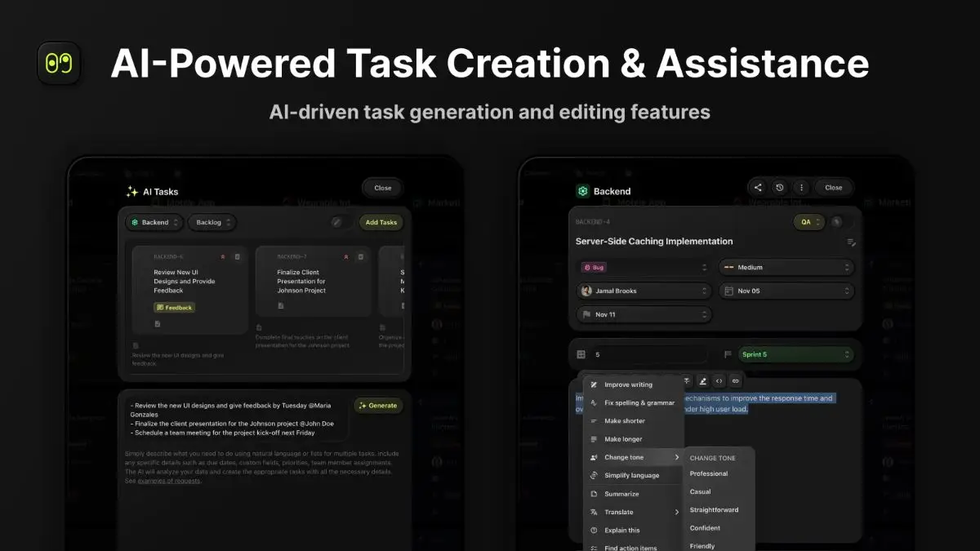Expand the Jamal Brooks assignee dropdown
Screen dimensions: 980x551
(x=644, y=291)
